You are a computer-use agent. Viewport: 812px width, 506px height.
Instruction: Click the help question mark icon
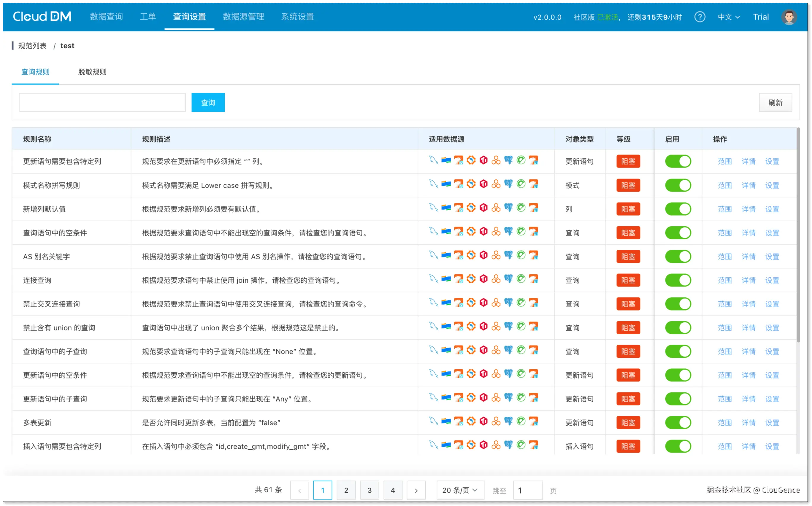coord(700,17)
